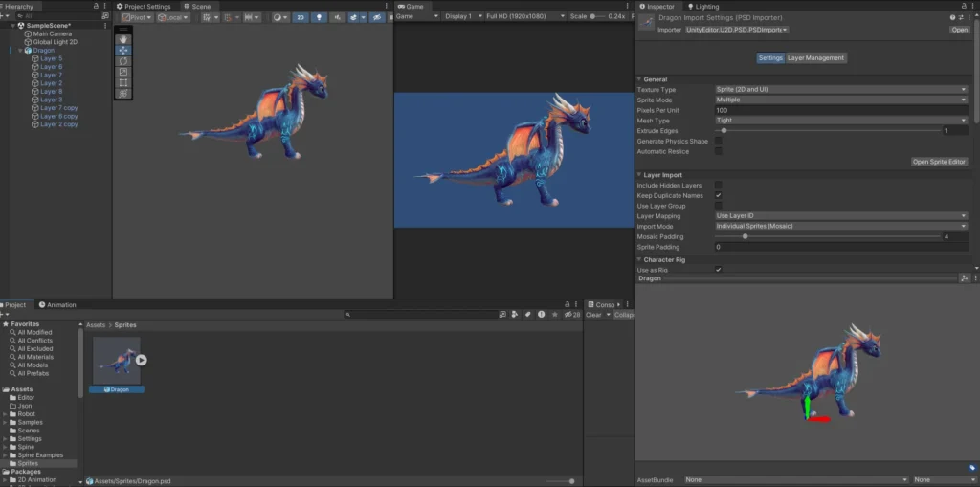Select the Rect tool in Scene overlay
This screenshot has width=980, height=487.
[123, 83]
